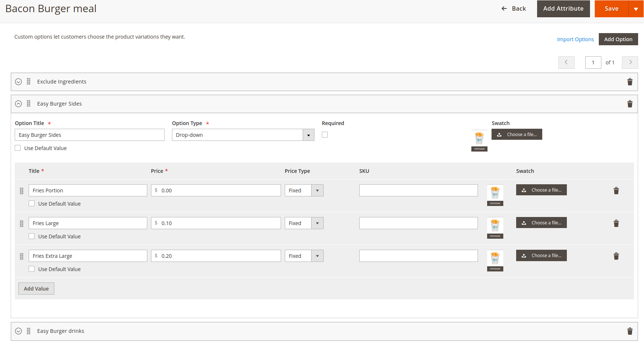Check Use Default Value under Option Title
Image resolution: width=644 pixels, height=345 pixels.
coord(18,148)
